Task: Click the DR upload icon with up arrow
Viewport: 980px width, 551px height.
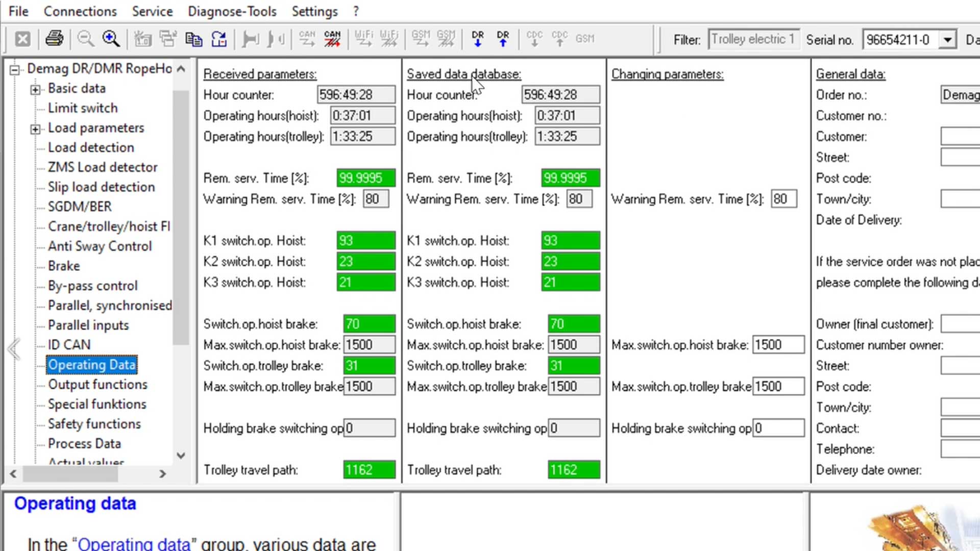Action: (503, 39)
